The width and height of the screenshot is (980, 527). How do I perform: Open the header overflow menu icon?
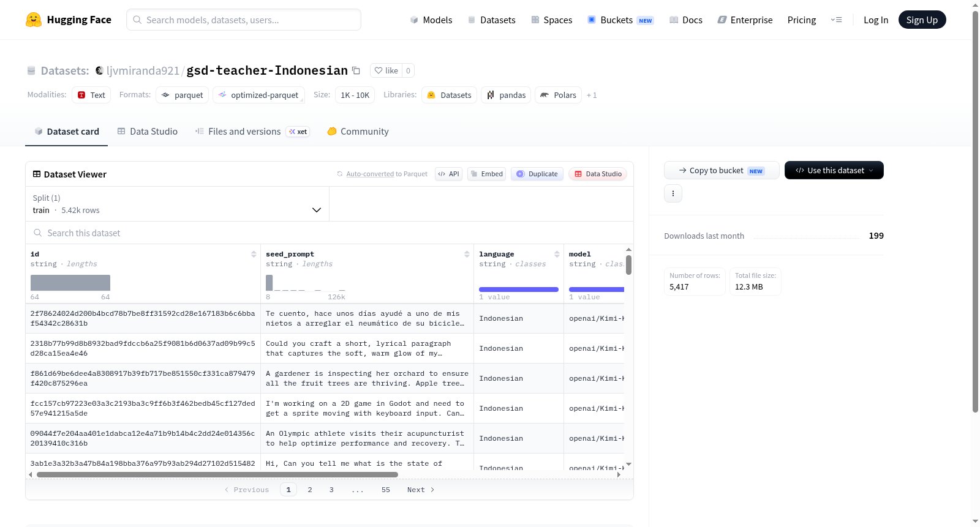pos(836,20)
